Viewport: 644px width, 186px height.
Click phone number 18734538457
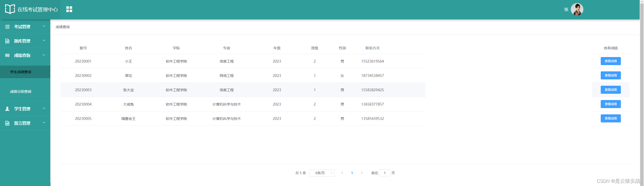[373, 76]
